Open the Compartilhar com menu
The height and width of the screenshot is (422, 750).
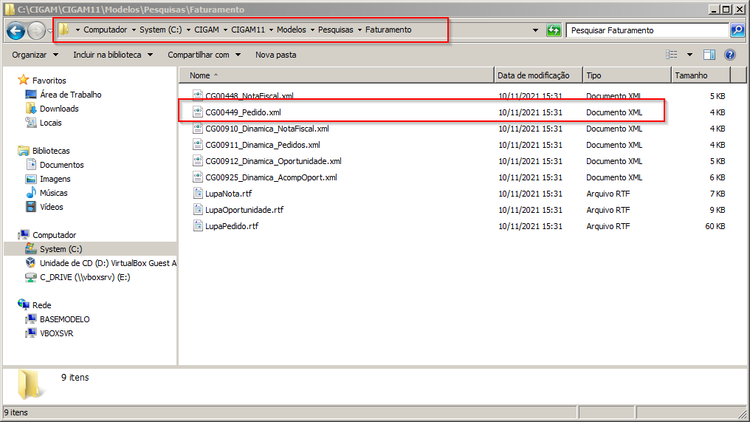[204, 55]
